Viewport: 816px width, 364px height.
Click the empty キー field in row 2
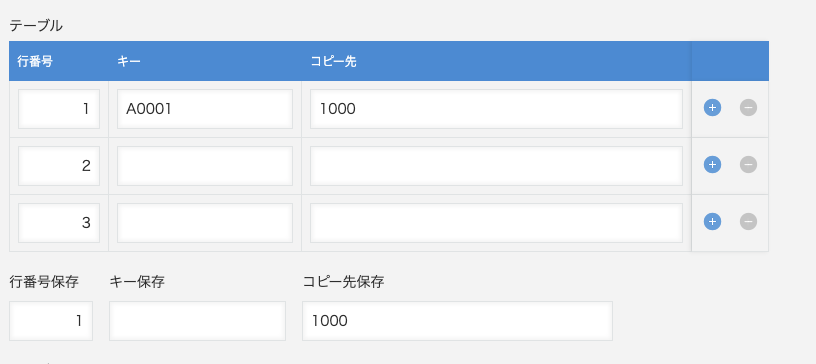pyautogui.click(x=205, y=166)
